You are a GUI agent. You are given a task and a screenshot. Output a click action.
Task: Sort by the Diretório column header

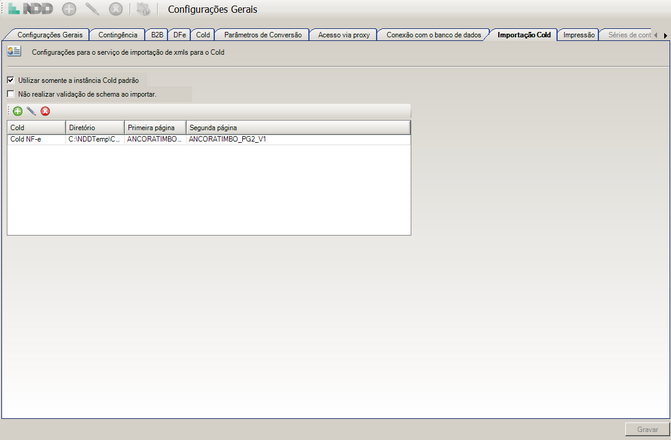click(95, 128)
